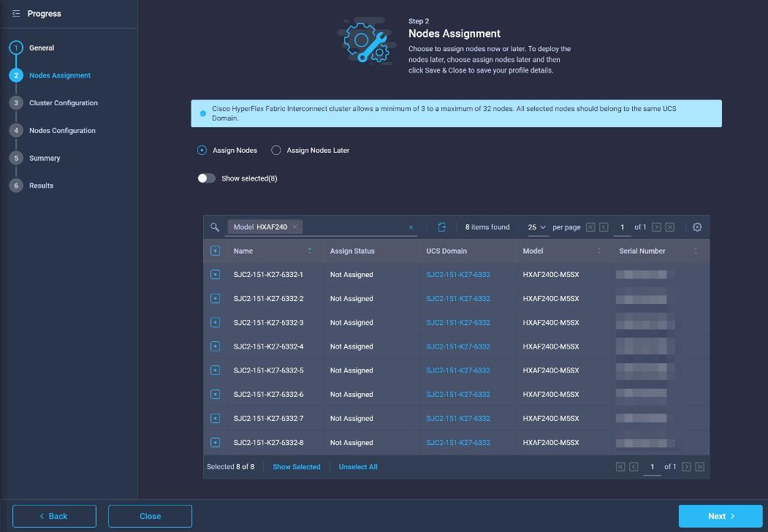Uncheck node SJC2-151-K27-6332-7

(215, 418)
